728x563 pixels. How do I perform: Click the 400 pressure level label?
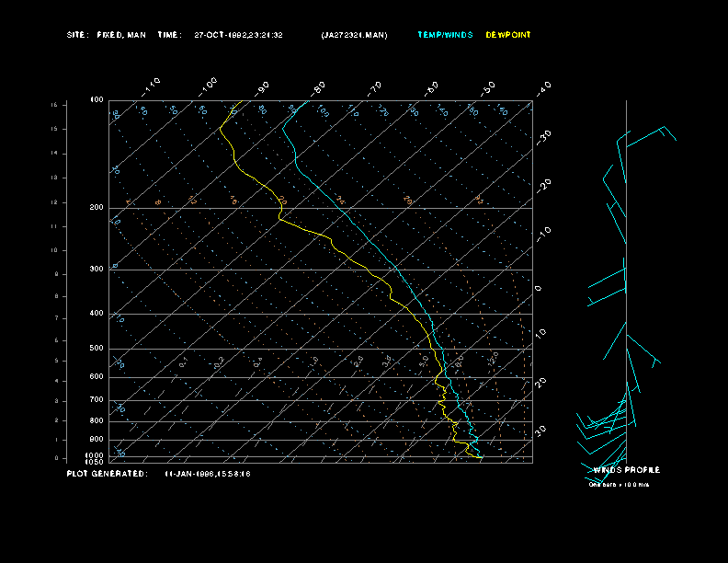tap(97, 314)
